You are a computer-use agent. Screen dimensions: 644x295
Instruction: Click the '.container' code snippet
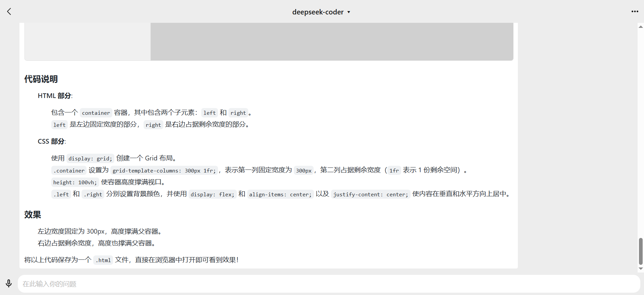pyautogui.click(x=69, y=170)
